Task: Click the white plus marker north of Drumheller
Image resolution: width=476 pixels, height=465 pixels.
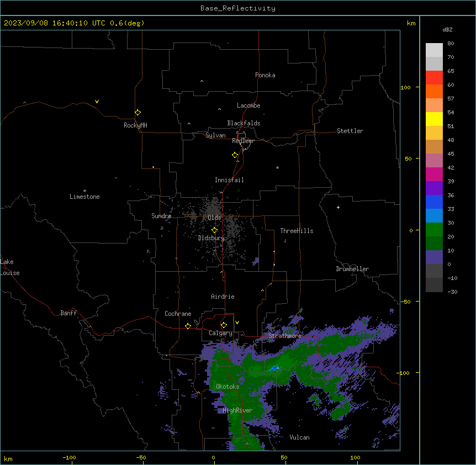Action: pos(338,207)
